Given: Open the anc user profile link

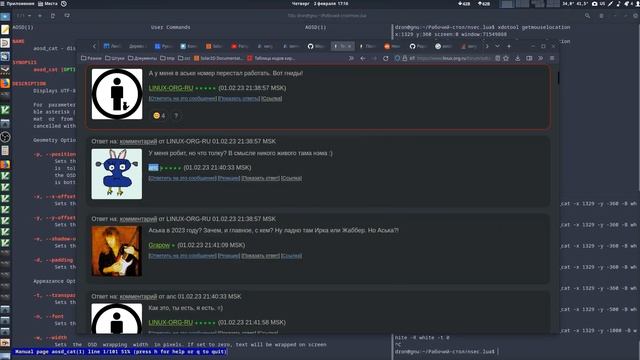Looking at the screenshot, I should tap(153, 167).
